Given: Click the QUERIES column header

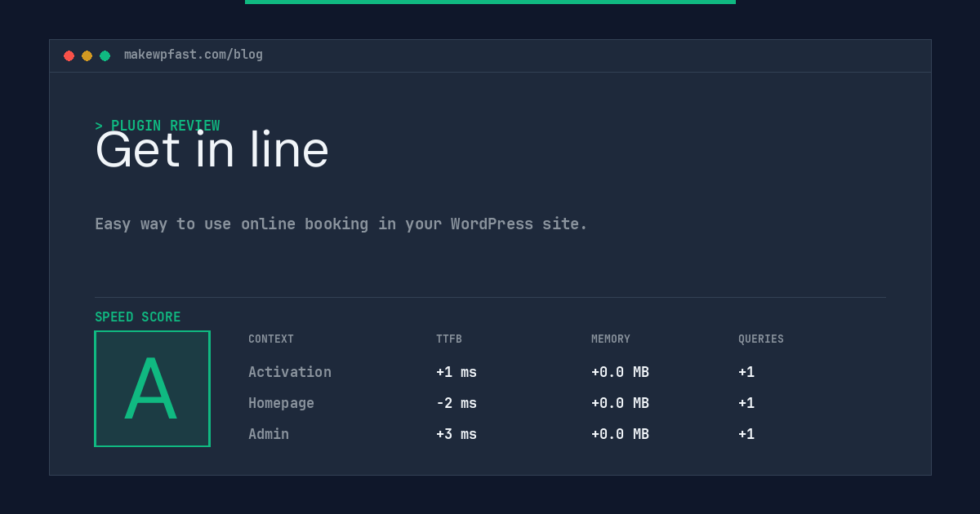Looking at the screenshot, I should coord(761,339).
